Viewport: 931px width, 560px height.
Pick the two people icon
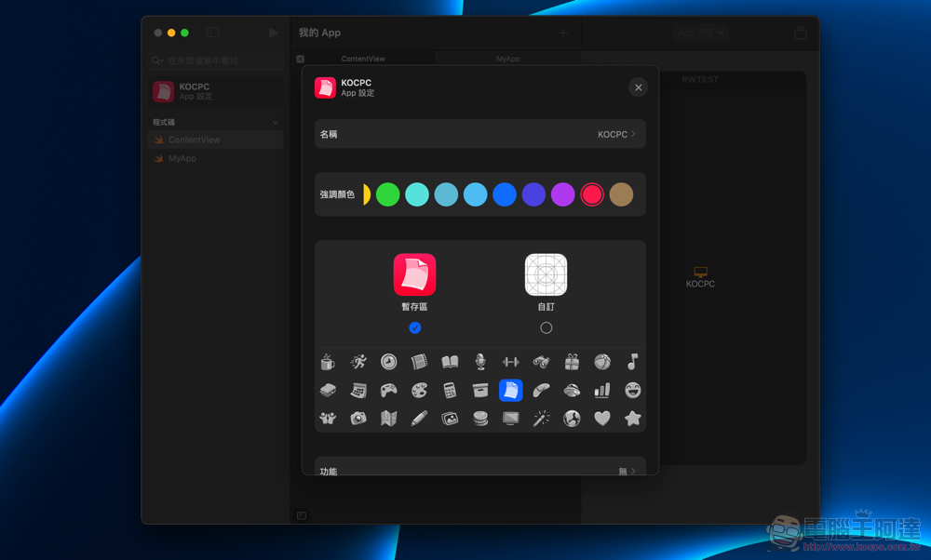click(x=328, y=419)
